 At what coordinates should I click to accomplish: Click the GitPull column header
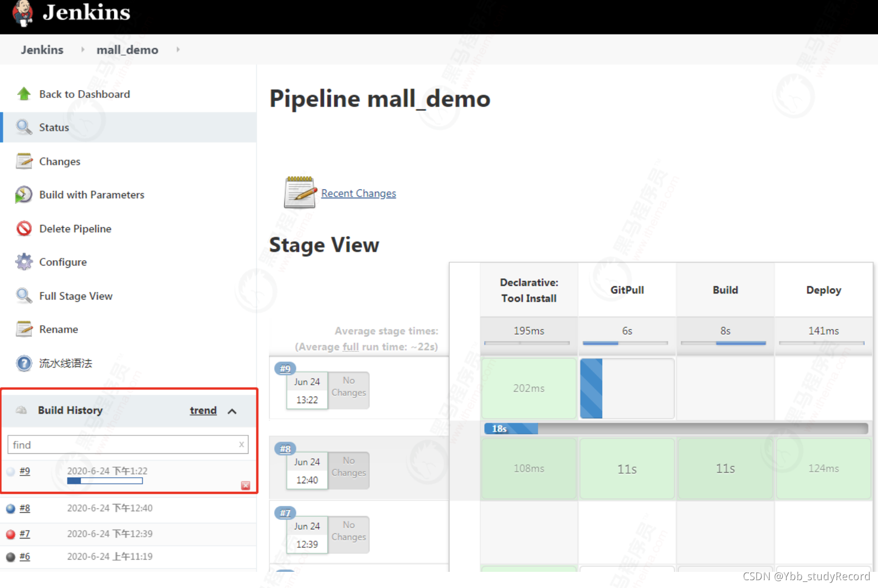click(x=627, y=290)
